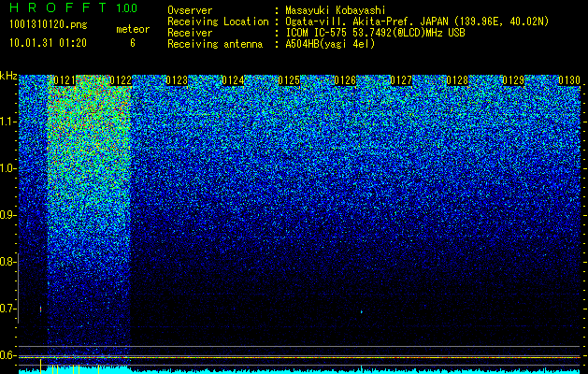Screen dimensions: 588x374
Task: Click the date stamp 10.01.31 01:20
Action: click(x=48, y=43)
